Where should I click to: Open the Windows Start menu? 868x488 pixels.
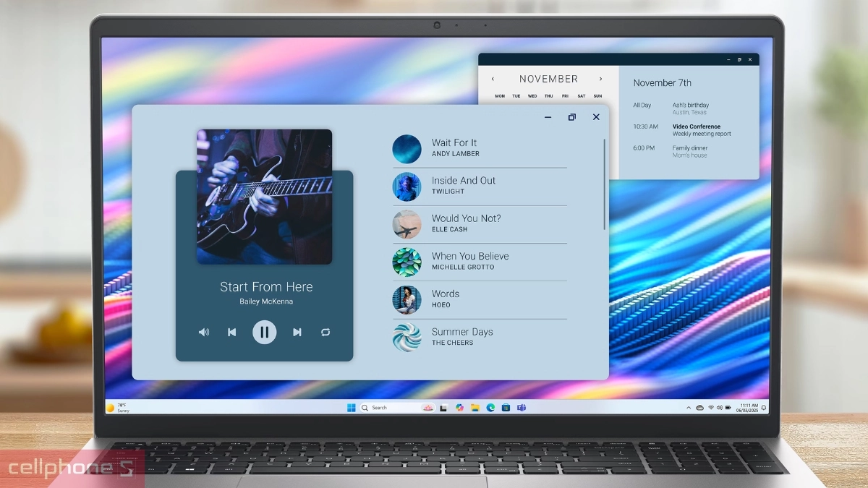click(x=352, y=408)
